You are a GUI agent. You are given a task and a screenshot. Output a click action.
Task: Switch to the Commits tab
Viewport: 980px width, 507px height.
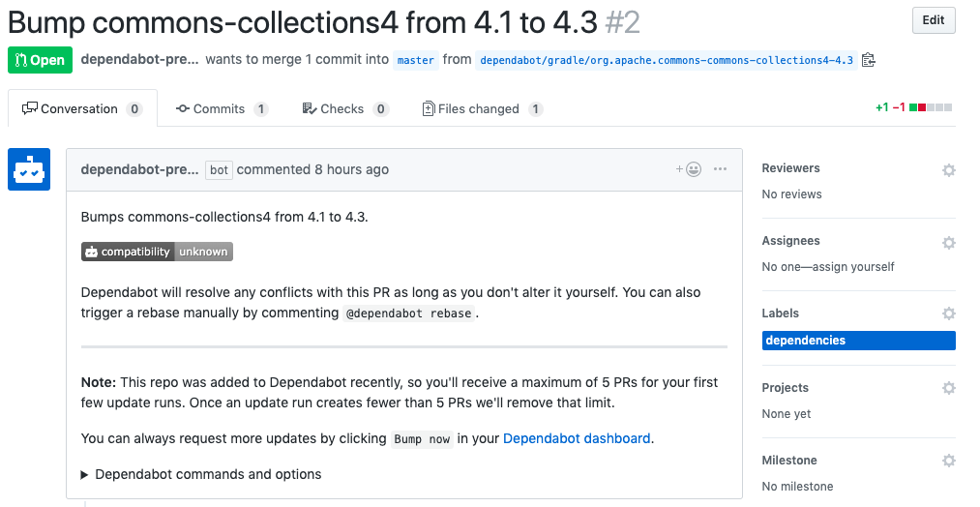coord(222,108)
